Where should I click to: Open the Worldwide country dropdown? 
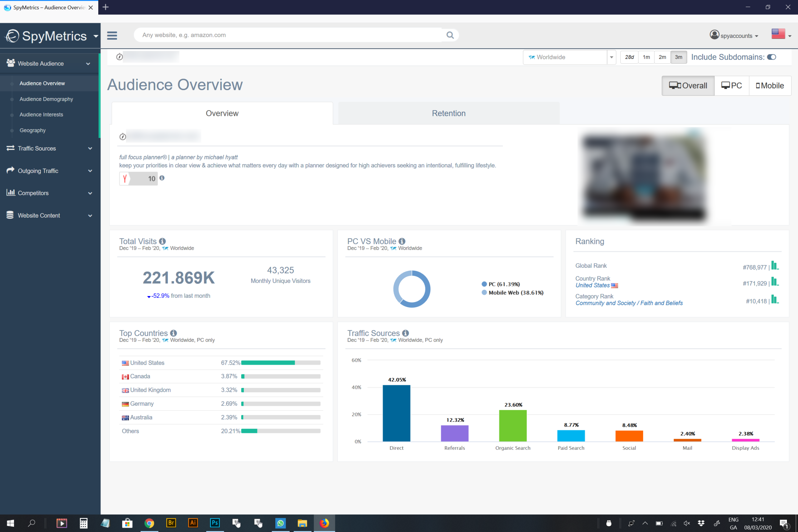pyautogui.click(x=569, y=57)
